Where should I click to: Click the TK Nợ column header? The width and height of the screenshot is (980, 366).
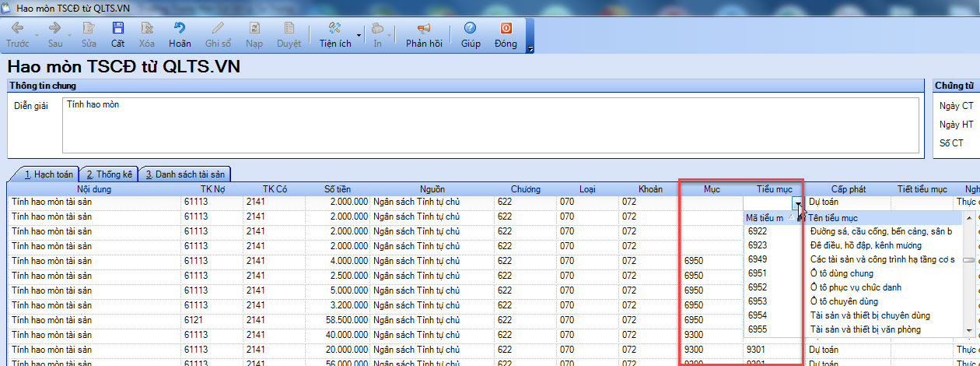[x=212, y=188]
